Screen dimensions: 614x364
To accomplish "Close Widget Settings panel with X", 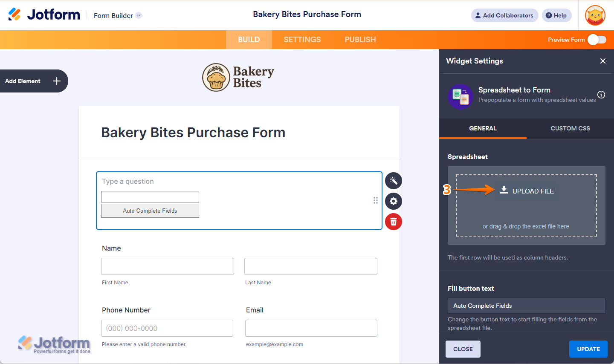I will coord(603,61).
